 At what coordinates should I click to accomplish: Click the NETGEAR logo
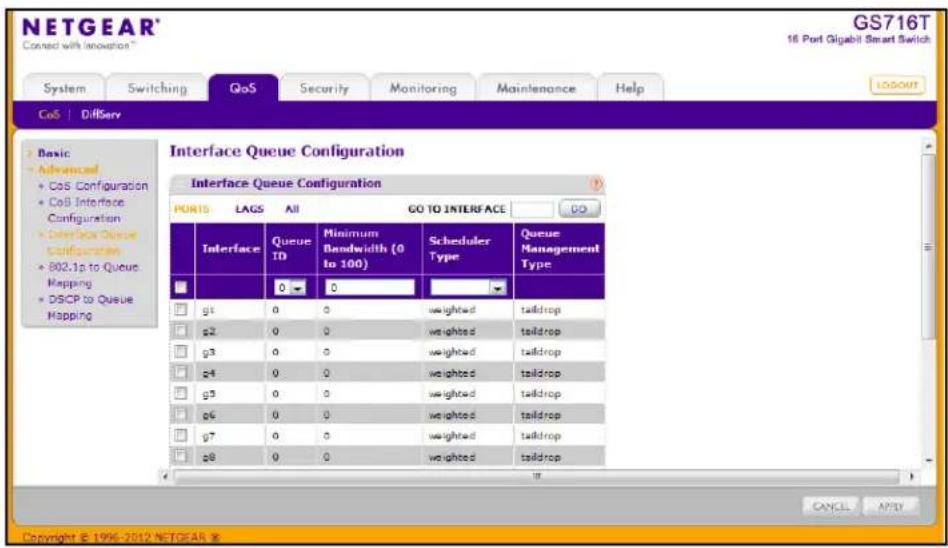(91, 28)
